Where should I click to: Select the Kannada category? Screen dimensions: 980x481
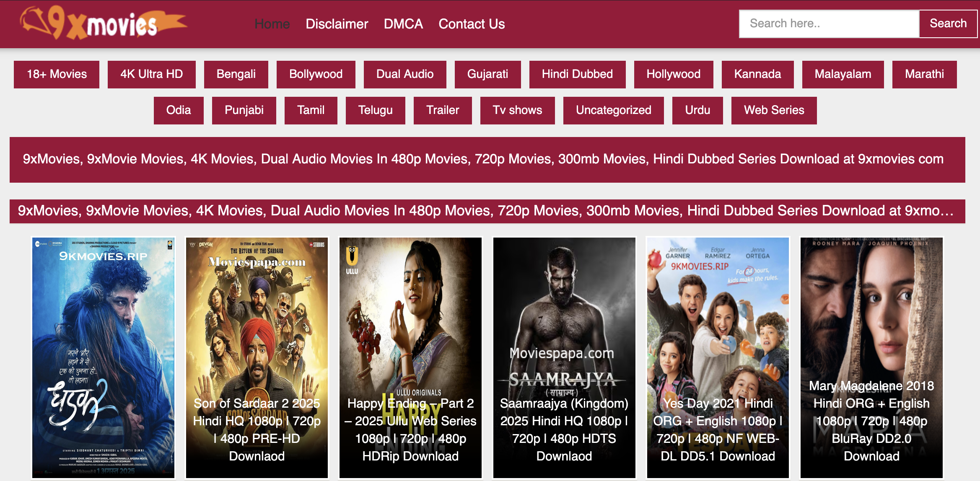(758, 74)
